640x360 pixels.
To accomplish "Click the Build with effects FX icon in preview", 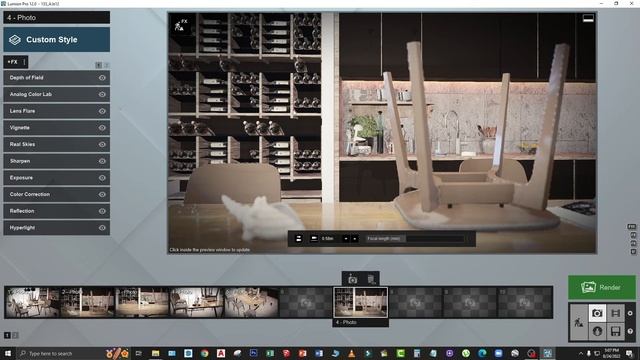I will pos(180,25).
